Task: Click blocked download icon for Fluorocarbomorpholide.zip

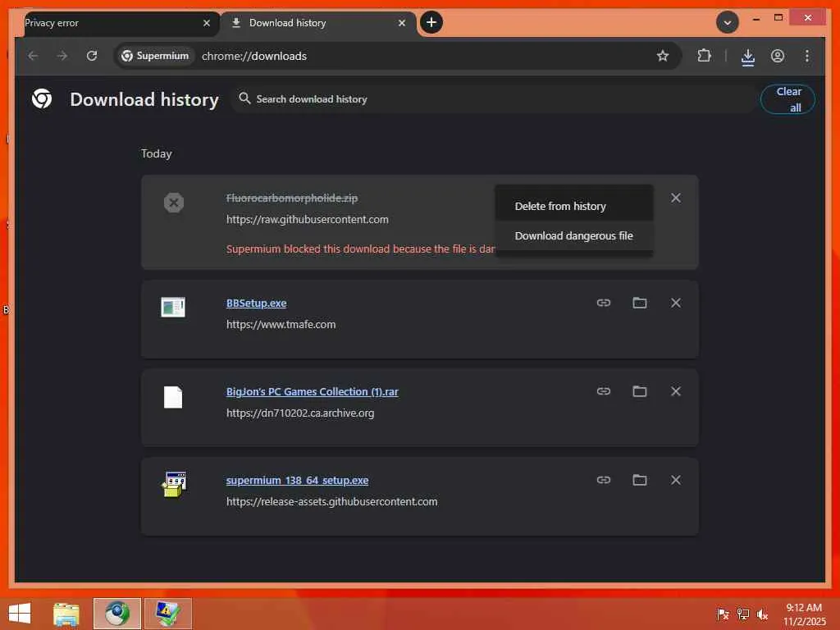Action: (x=174, y=203)
